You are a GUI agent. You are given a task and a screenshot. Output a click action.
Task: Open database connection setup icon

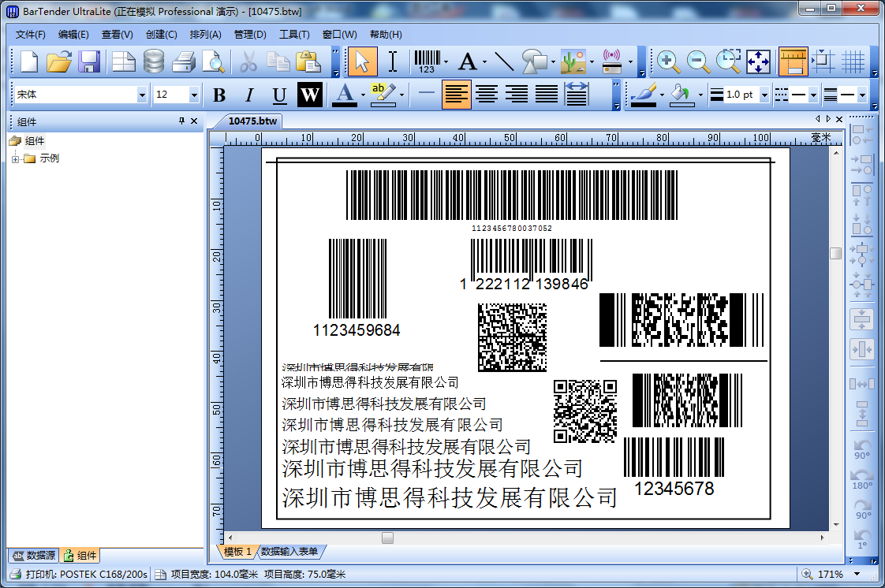tap(154, 61)
